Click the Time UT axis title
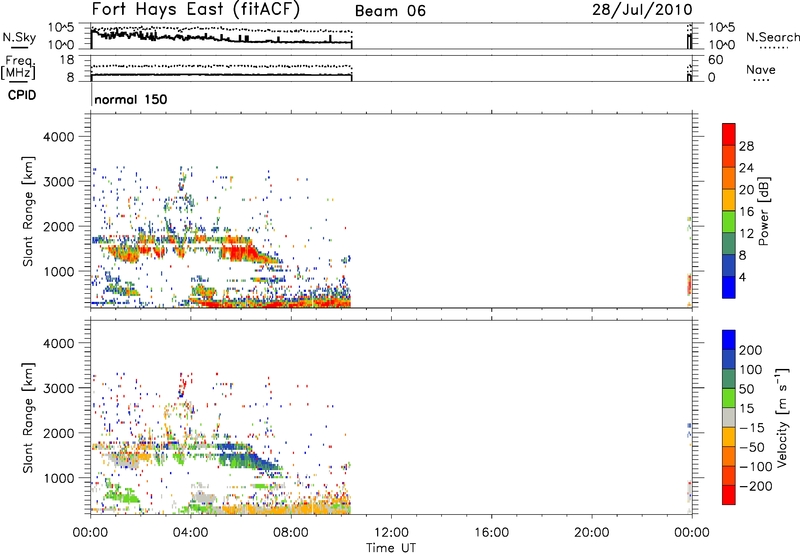Viewport: 800px width, 554px height. pyautogui.click(x=391, y=548)
